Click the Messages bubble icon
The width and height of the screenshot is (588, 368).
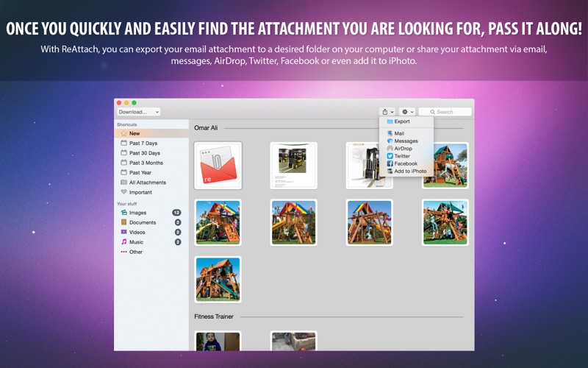click(x=390, y=141)
